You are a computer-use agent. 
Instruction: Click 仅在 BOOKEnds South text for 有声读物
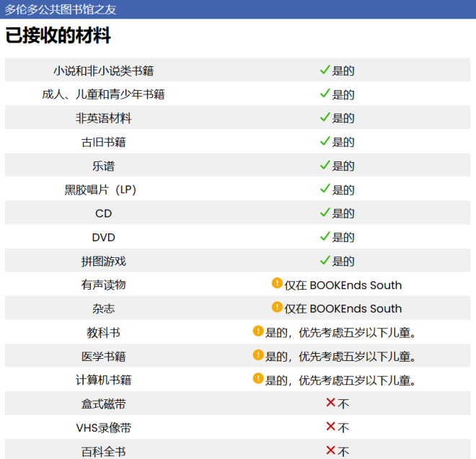click(x=343, y=285)
